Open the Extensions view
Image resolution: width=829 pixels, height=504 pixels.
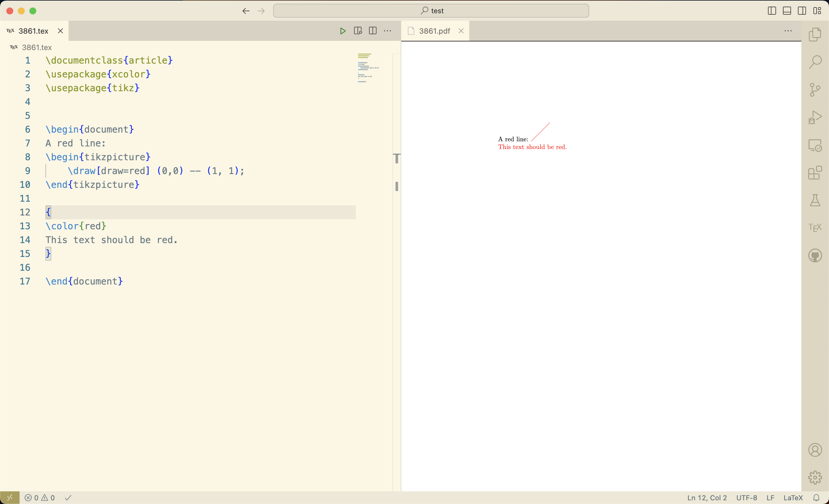pyautogui.click(x=815, y=173)
